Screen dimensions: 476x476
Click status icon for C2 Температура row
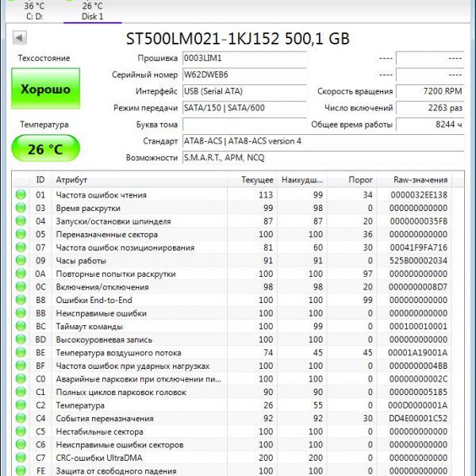click(21, 405)
